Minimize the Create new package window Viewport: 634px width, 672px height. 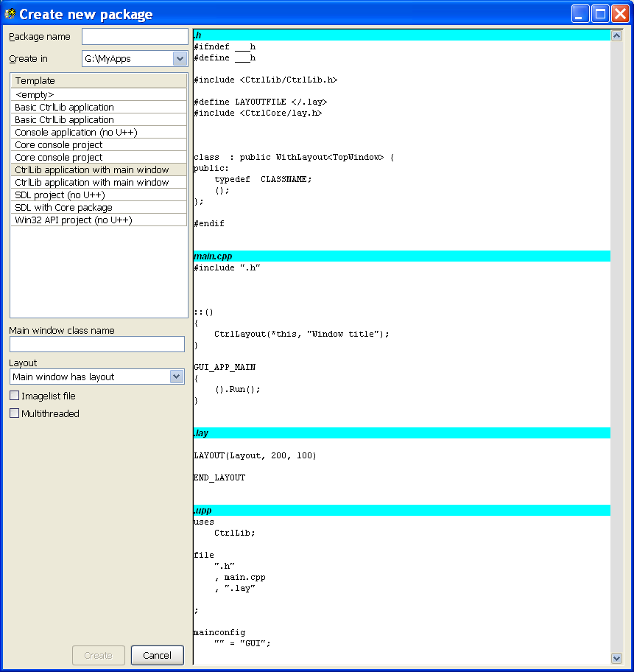tap(581, 13)
